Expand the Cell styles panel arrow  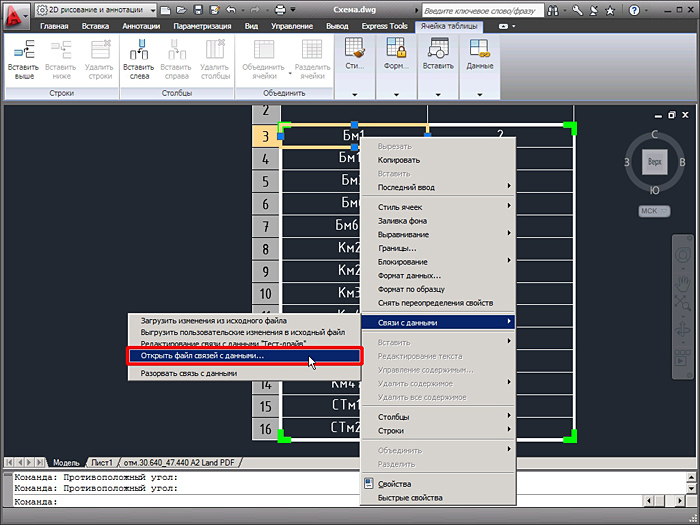point(355,94)
